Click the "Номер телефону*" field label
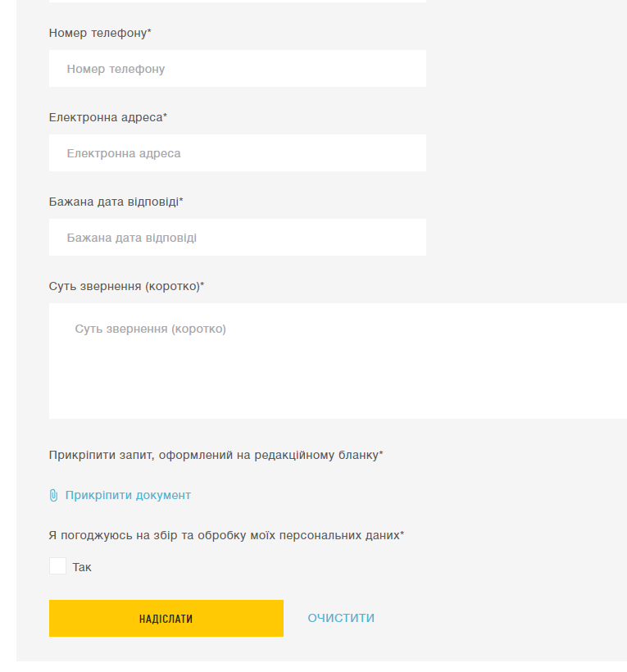The width and height of the screenshot is (627, 672). pos(98,33)
